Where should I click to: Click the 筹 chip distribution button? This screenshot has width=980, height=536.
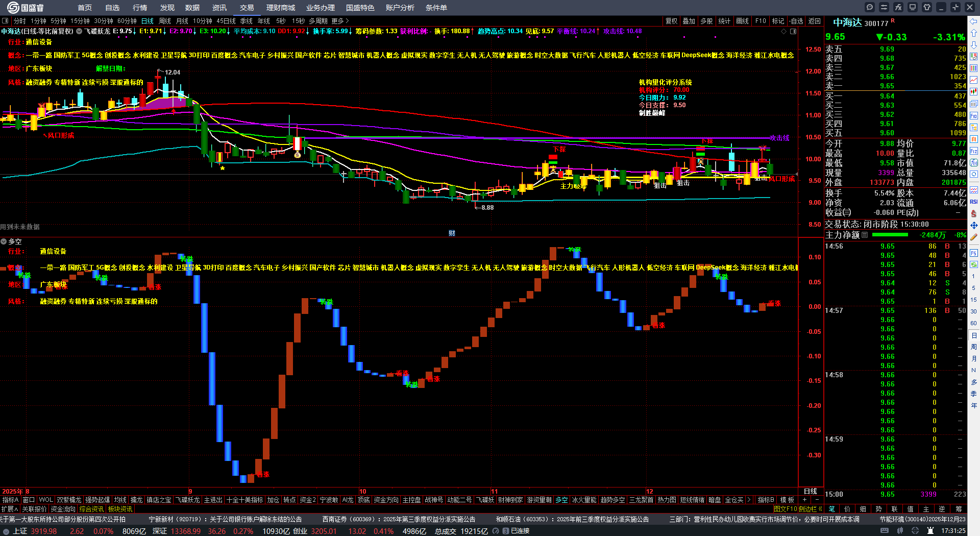pos(959,509)
